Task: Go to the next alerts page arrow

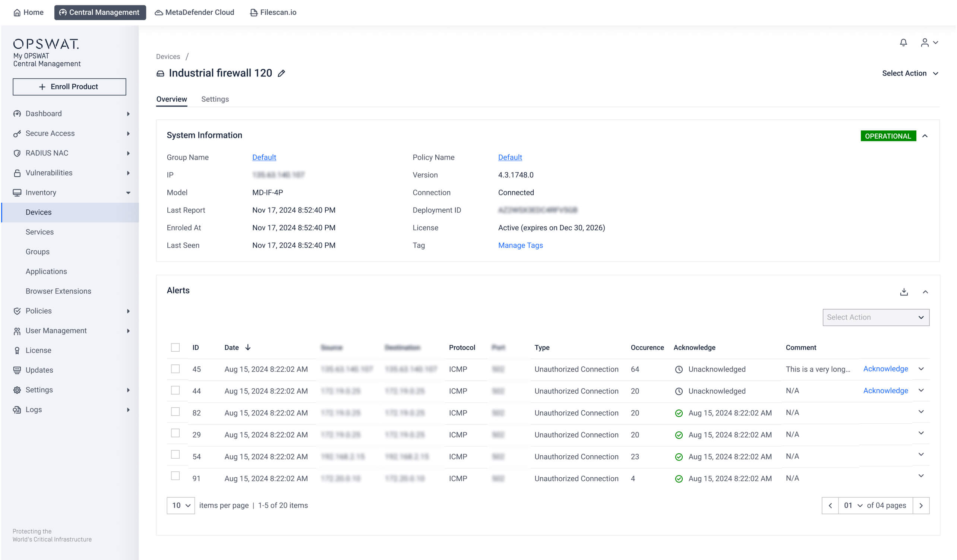Action: pyautogui.click(x=920, y=505)
